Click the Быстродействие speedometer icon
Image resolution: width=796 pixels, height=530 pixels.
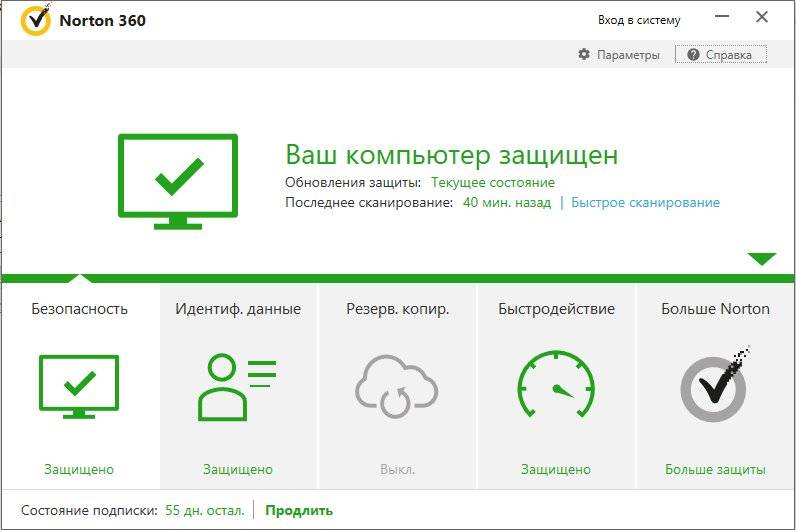(x=556, y=384)
